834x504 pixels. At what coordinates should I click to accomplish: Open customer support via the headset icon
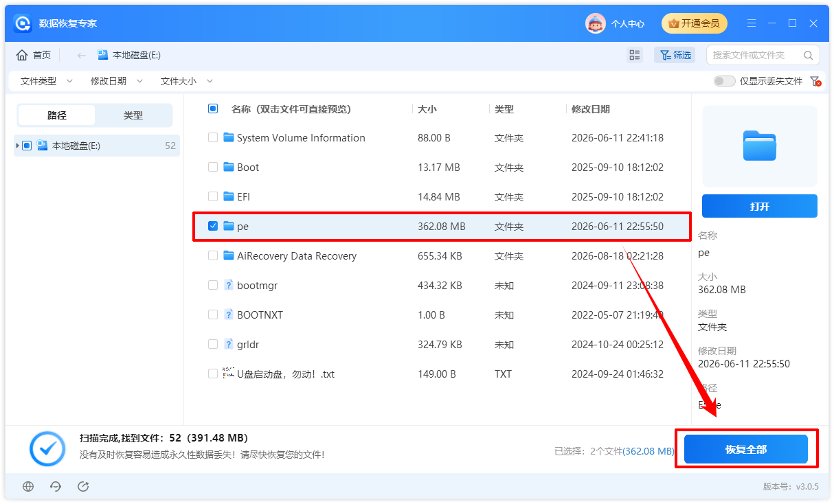point(56,486)
